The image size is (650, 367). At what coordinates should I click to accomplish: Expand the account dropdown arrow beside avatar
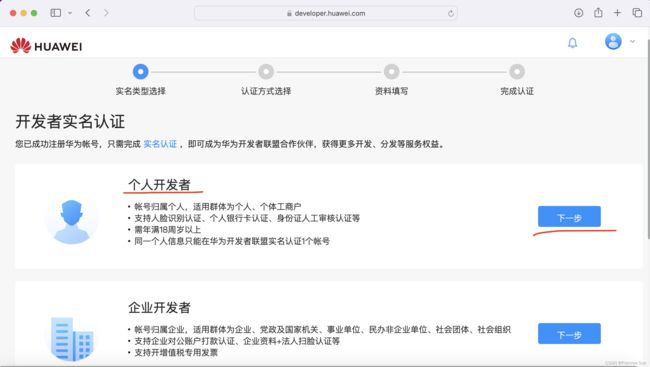pyautogui.click(x=632, y=41)
